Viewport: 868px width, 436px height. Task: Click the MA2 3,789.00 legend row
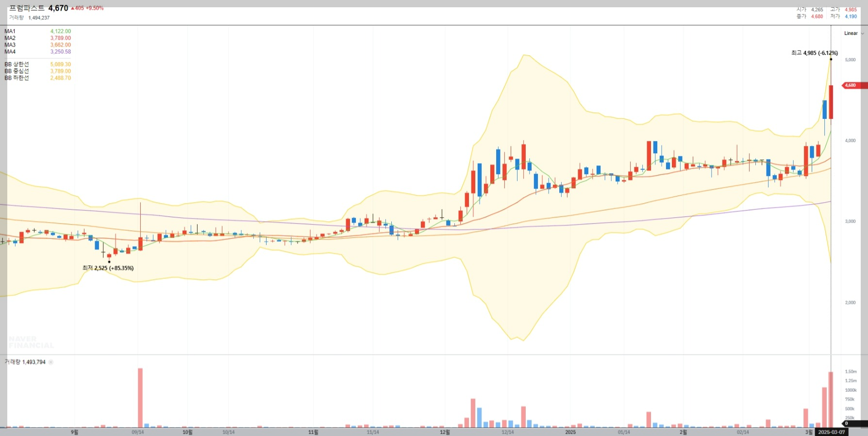37,38
